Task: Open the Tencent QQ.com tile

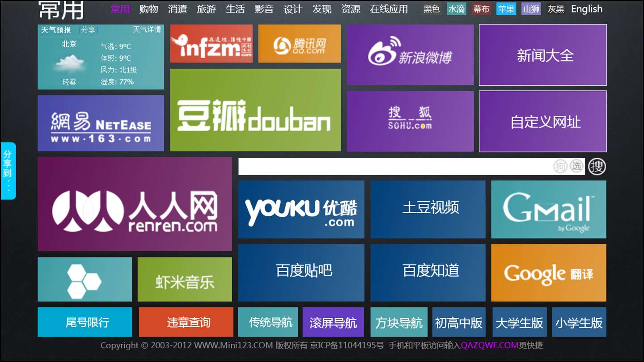Action: pos(299,43)
